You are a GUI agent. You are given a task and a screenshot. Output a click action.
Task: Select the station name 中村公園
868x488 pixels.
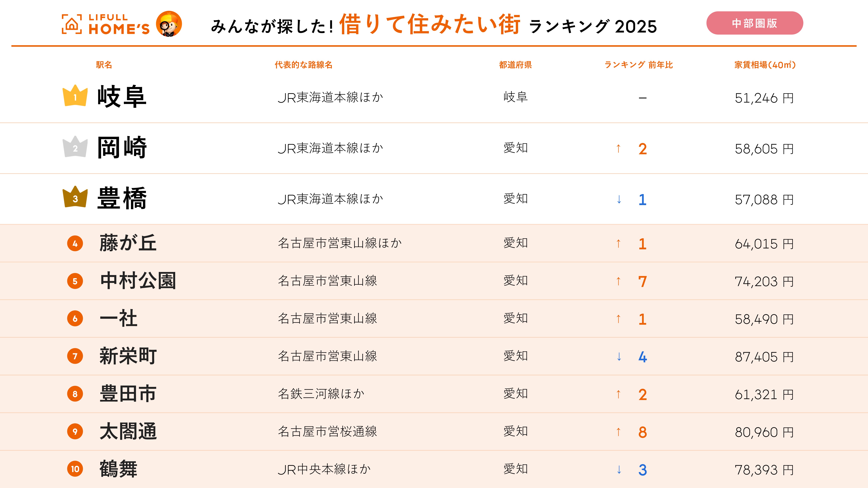point(138,281)
